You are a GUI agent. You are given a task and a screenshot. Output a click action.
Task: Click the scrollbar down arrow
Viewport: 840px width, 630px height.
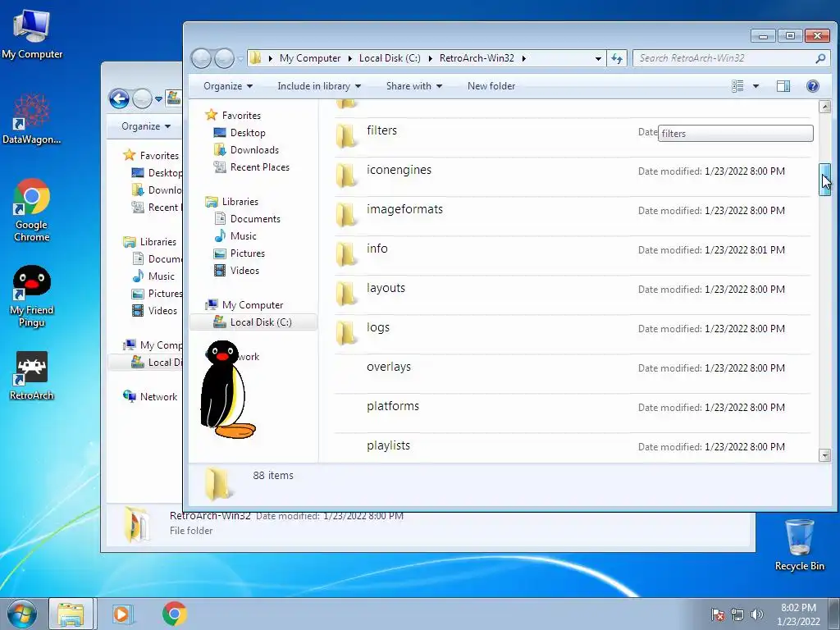click(825, 456)
